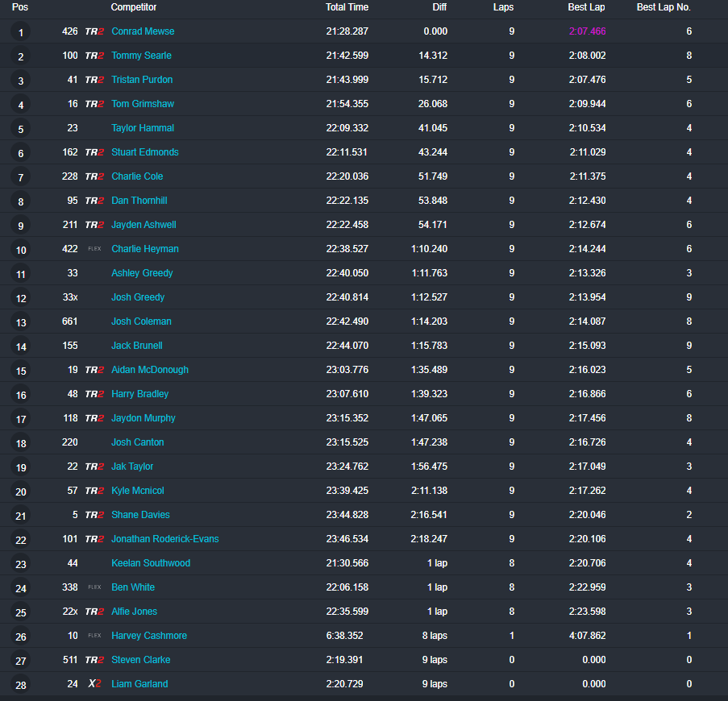Click TR2 logo beside Alfie Jones

tap(94, 612)
